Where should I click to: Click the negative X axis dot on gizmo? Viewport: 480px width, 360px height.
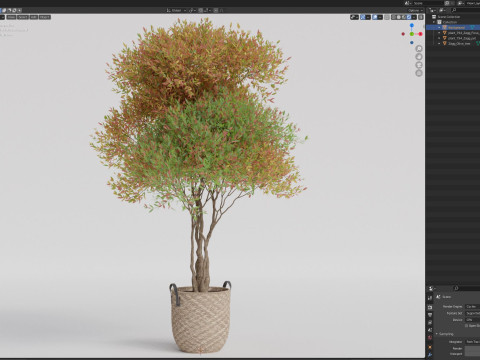coord(403,34)
